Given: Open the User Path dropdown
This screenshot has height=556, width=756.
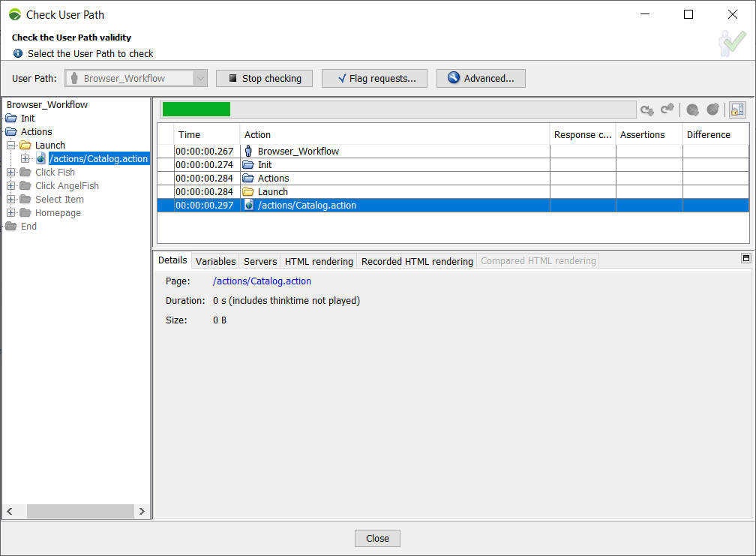Looking at the screenshot, I should [200, 78].
